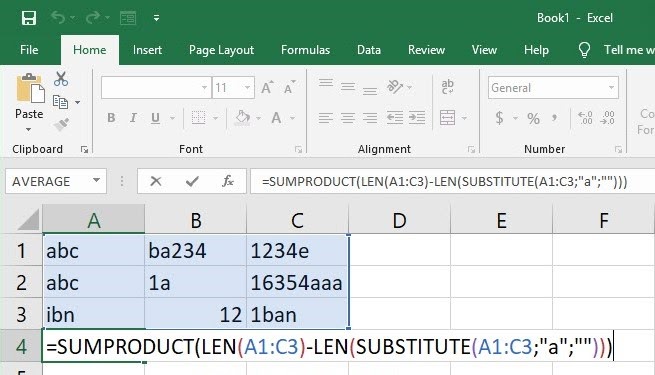Click the Bottom Align icon
The image size is (655, 375).
click(x=370, y=91)
